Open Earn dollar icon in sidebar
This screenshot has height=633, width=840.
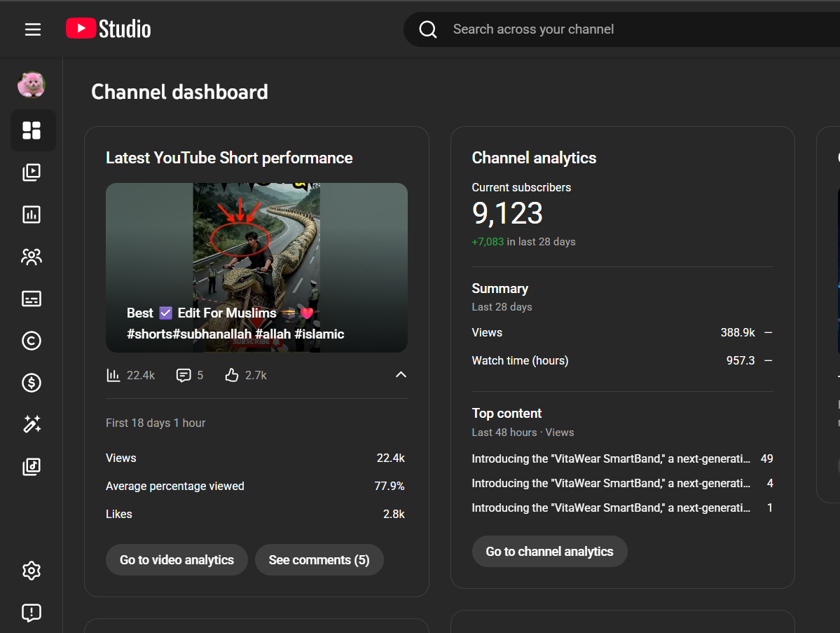tap(32, 383)
